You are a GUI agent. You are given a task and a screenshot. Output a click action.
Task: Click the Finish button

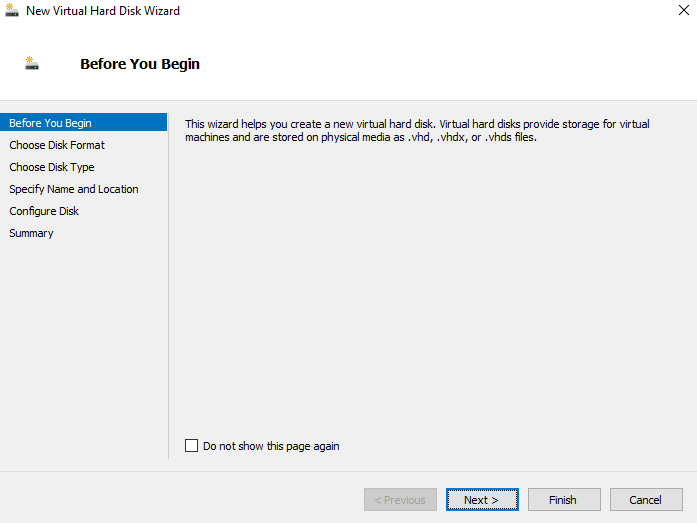pyautogui.click(x=564, y=500)
